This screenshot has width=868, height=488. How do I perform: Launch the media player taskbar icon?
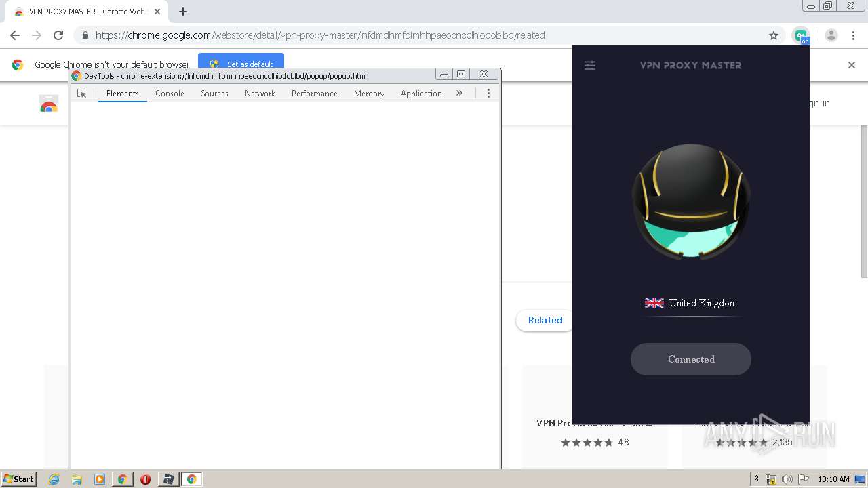100,479
